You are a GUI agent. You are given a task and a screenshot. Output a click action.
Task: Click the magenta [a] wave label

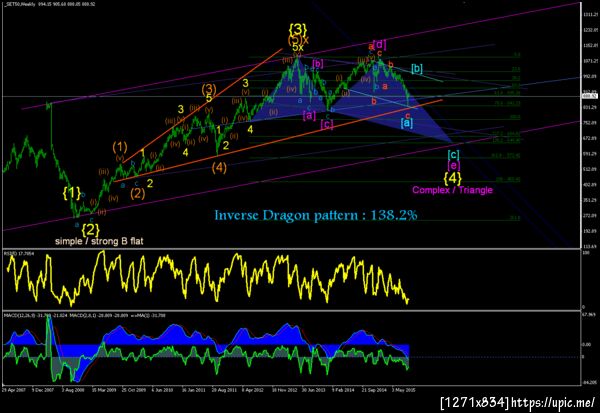click(309, 115)
